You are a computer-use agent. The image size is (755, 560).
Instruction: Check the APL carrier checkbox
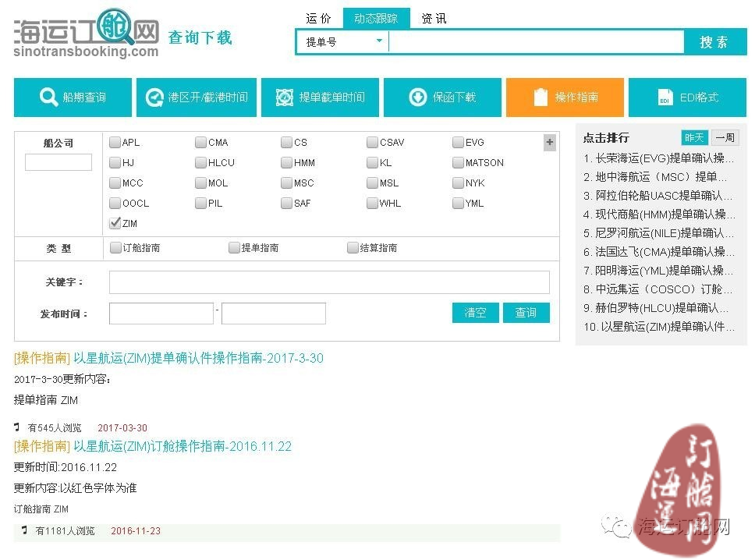115,142
